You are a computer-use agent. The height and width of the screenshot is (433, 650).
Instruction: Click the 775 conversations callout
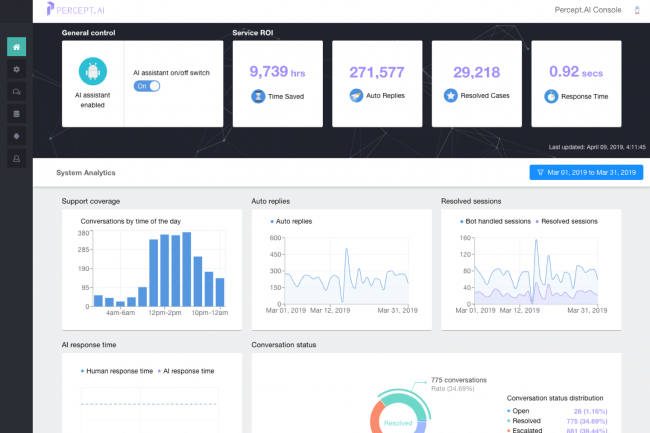458,380
